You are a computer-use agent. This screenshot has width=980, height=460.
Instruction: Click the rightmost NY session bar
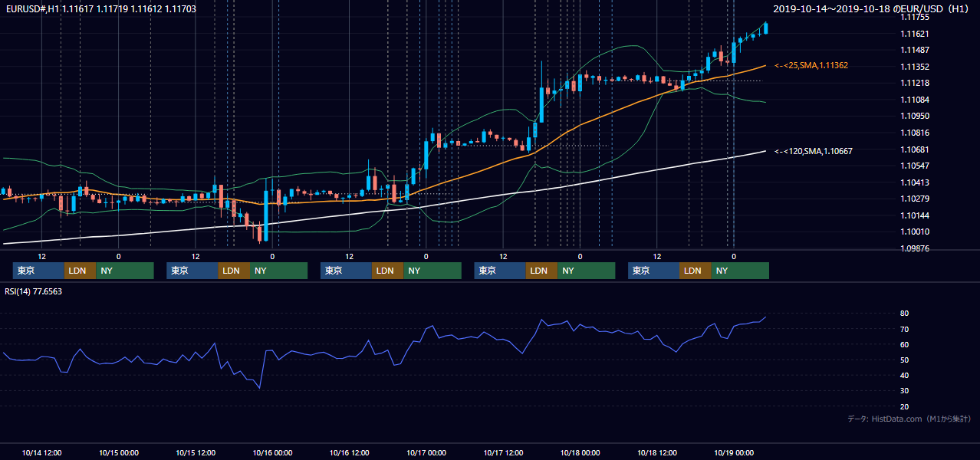(739, 271)
